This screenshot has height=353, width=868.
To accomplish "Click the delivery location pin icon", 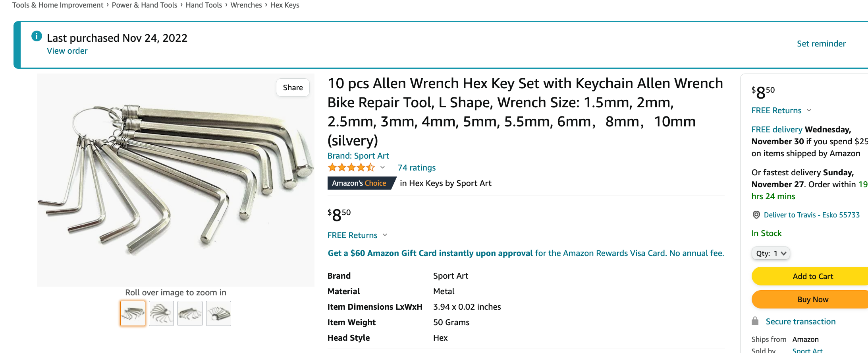I will click(756, 215).
